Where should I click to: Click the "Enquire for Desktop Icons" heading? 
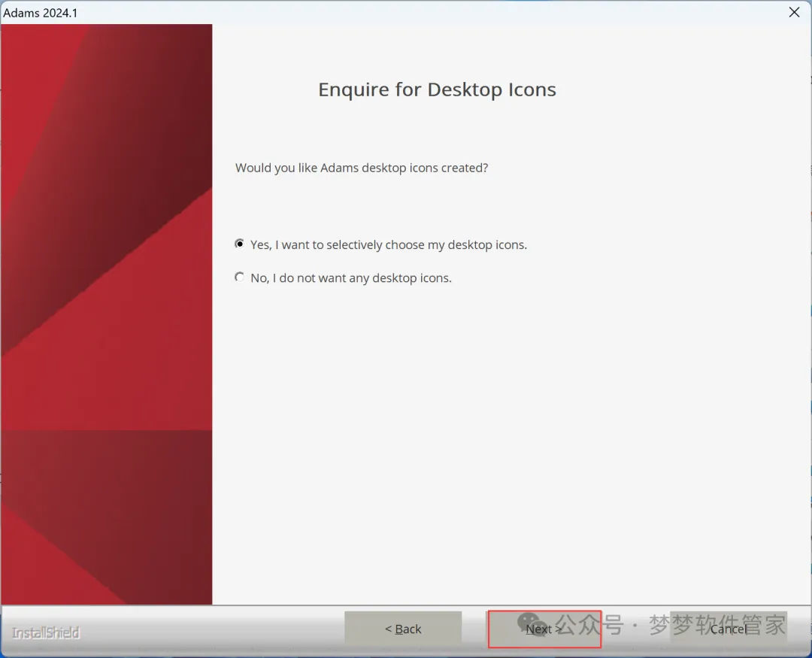click(437, 89)
